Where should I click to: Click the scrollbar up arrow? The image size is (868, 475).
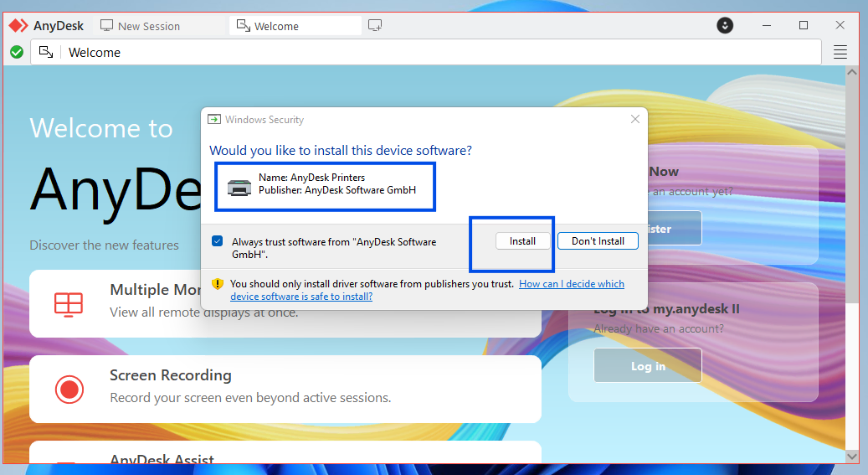852,73
